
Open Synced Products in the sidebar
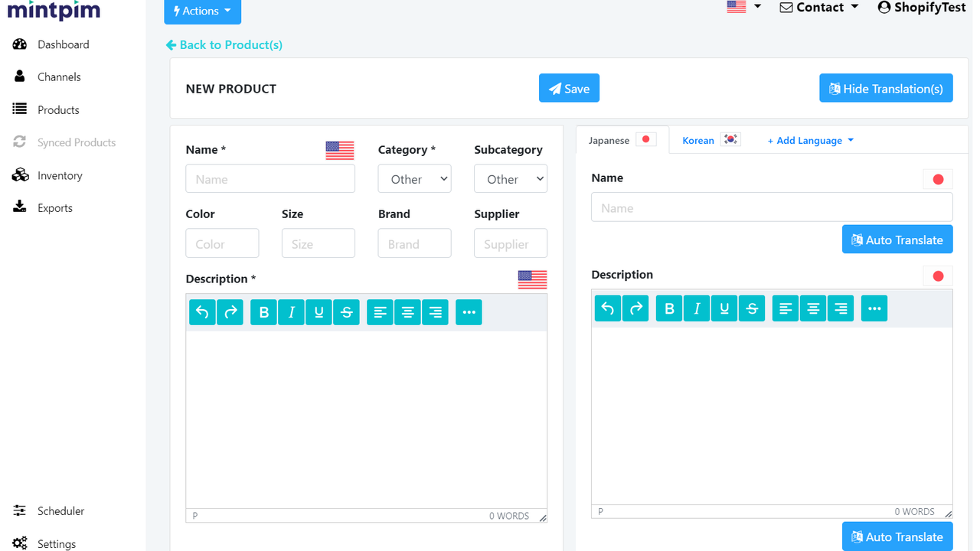click(x=64, y=142)
